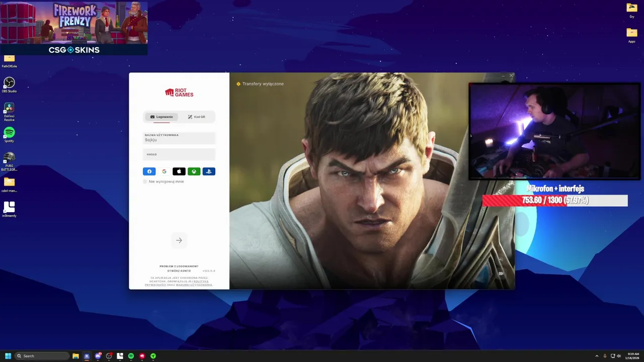Click the taskbar Search box
Viewport: 644px width, 362px height.
coord(42,356)
